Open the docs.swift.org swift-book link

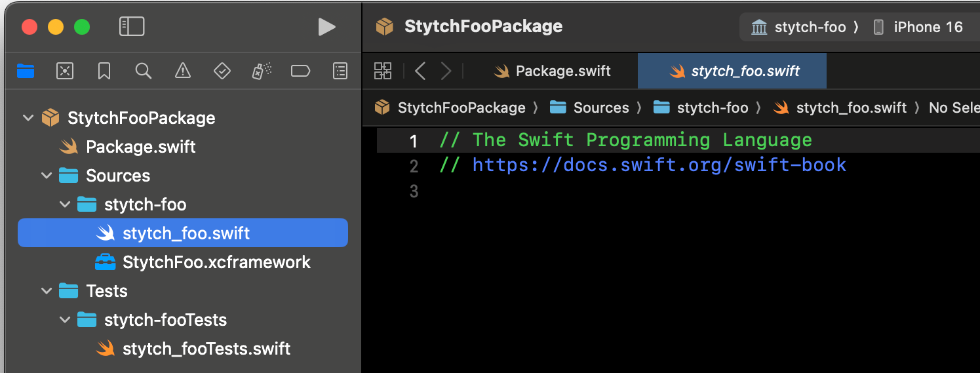[659, 165]
